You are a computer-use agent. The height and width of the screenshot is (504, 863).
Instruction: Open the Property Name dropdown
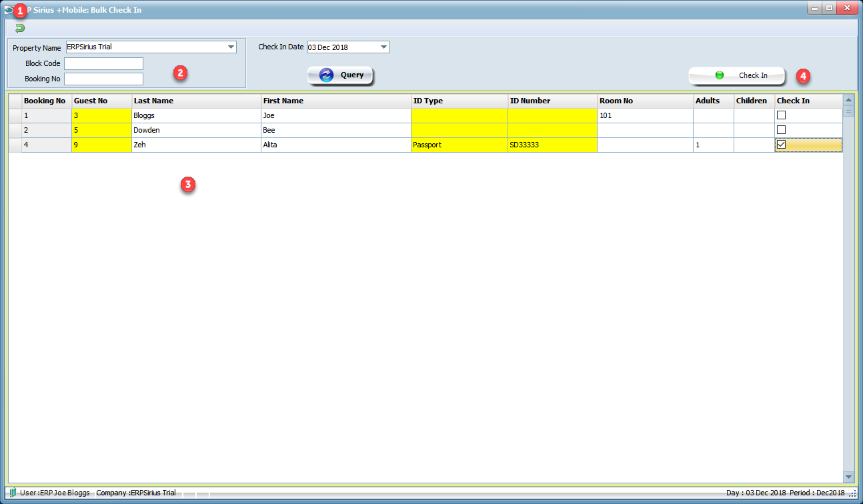tap(231, 47)
